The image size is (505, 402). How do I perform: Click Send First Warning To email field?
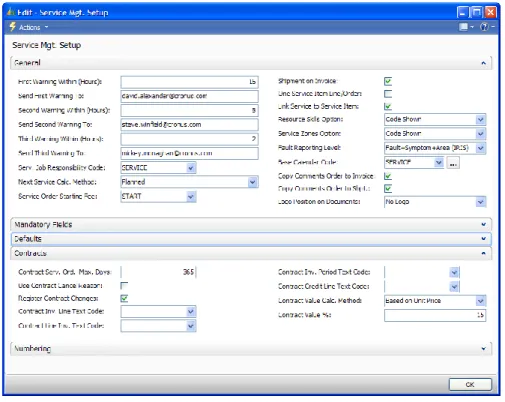click(189, 96)
